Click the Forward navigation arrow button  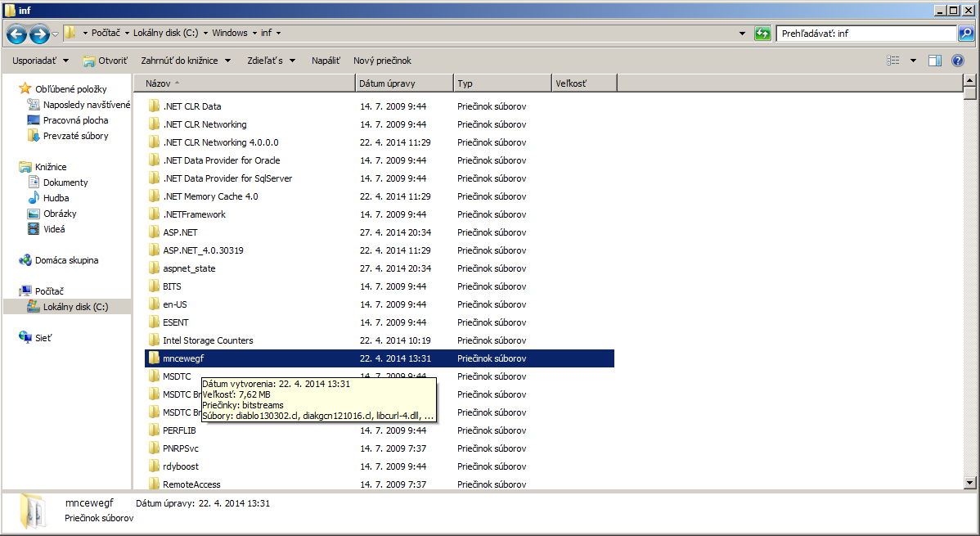click(x=38, y=34)
